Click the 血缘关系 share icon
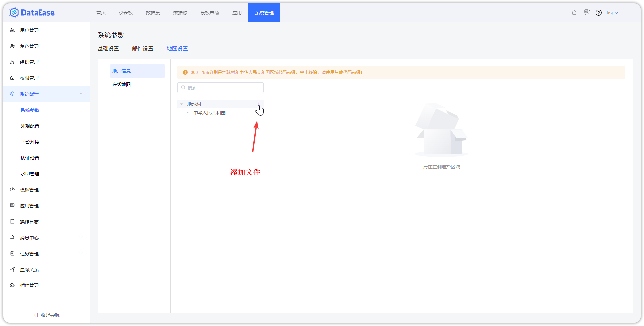The image size is (644, 326). pyautogui.click(x=12, y=269)
